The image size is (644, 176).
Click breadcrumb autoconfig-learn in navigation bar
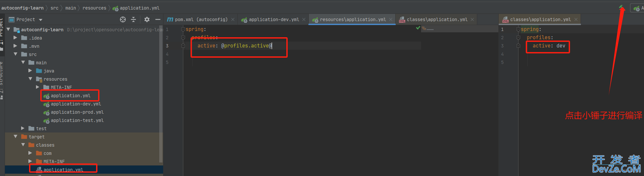click(x=22, y=8)
